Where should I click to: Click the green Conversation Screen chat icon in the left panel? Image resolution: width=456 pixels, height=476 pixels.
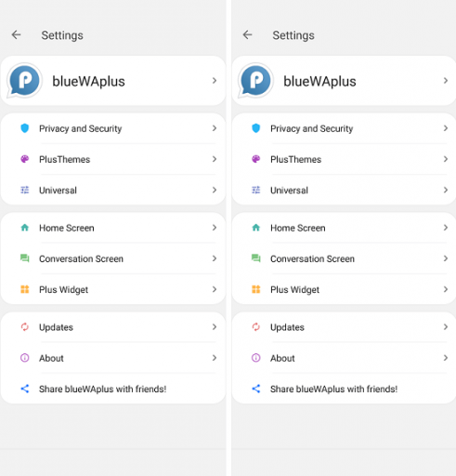coord(25,258)
